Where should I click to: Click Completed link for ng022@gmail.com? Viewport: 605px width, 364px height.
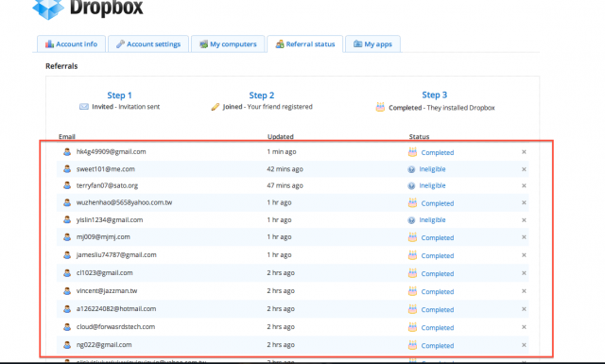coord(437,346)
